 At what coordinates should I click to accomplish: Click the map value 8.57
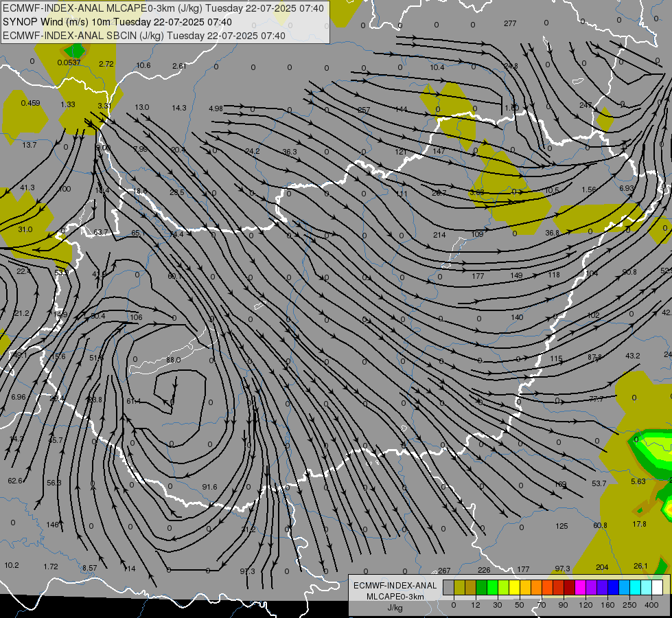(x=90, y=568)
